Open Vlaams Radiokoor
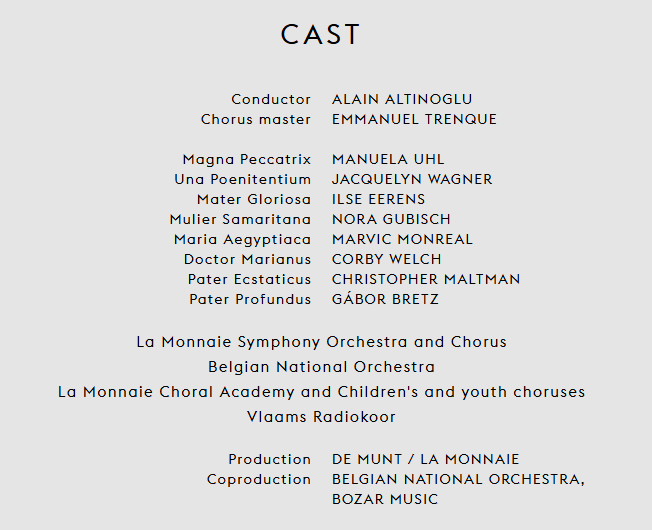The height and width of the screenshot is (530, 652). click(321, 417)
